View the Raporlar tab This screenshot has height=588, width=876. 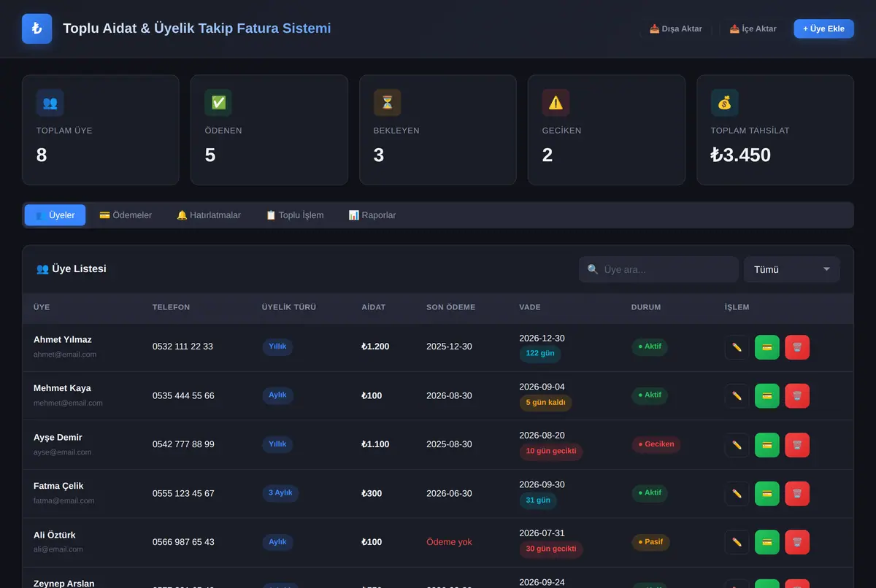[x=372, y=215]
